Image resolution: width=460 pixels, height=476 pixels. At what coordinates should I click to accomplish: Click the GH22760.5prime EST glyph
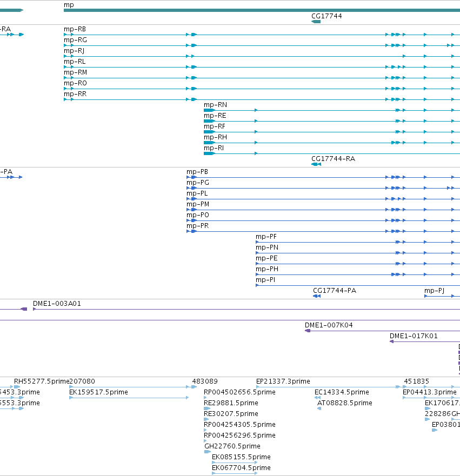pos(208,452)
